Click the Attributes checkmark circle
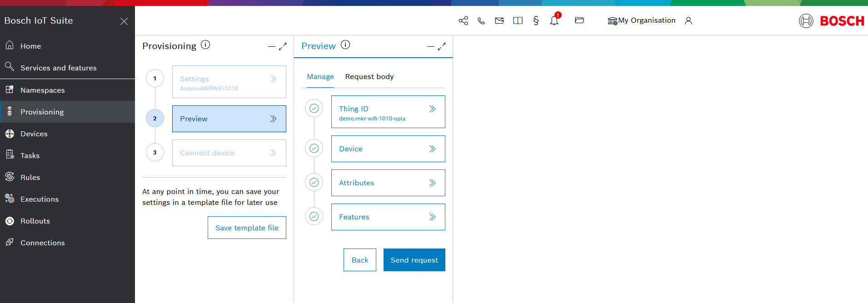 click(x=314, y=182)
